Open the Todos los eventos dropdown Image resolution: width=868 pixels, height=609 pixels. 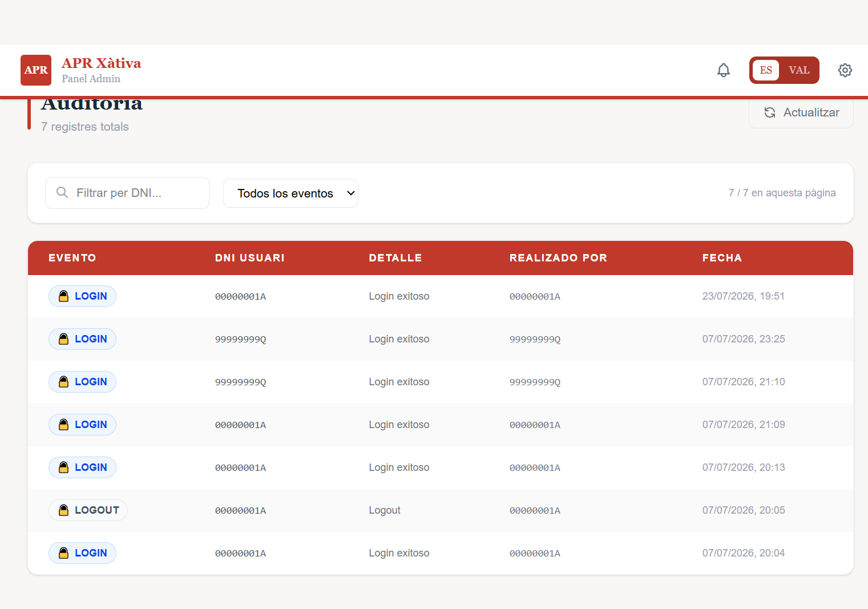pos(290,193)
